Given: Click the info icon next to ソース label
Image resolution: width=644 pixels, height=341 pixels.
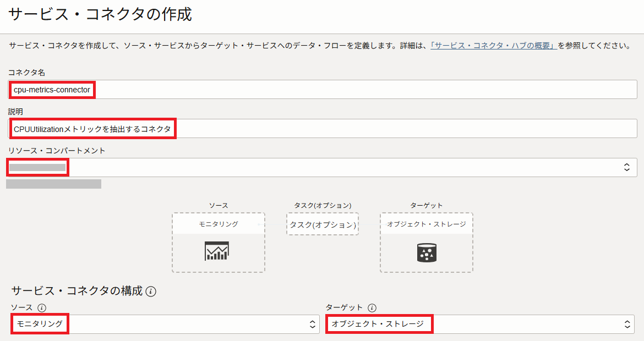Looking at the screenshot, I should (42, 307).
